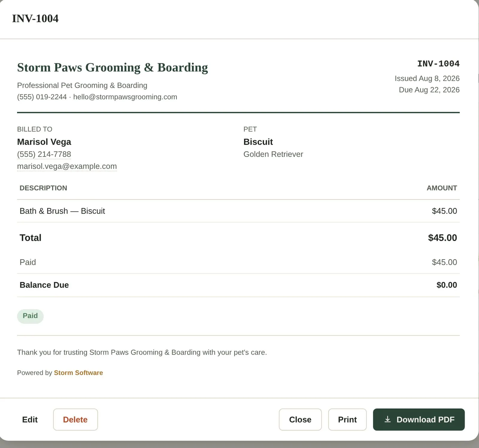This screenshot has width=479, height=448.
Task: Click the bold $45.00 total amount
Action: 442,238
